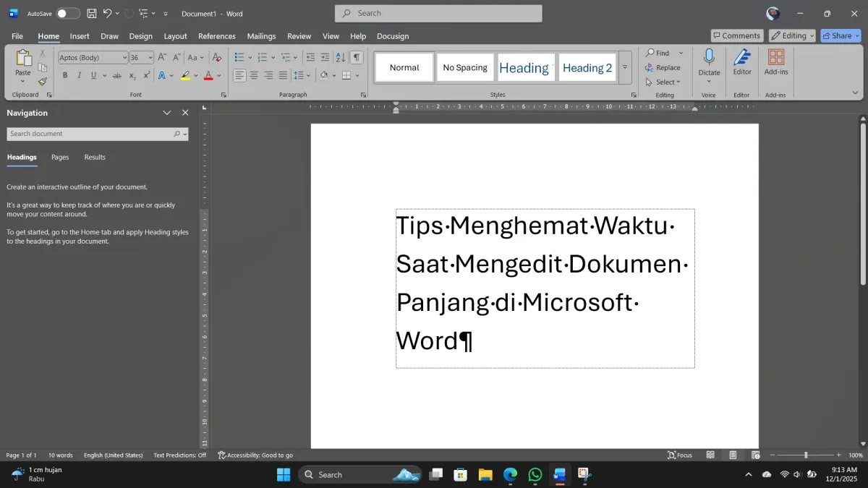Open line and paragraph spacing dropdown

click(302, 75)
